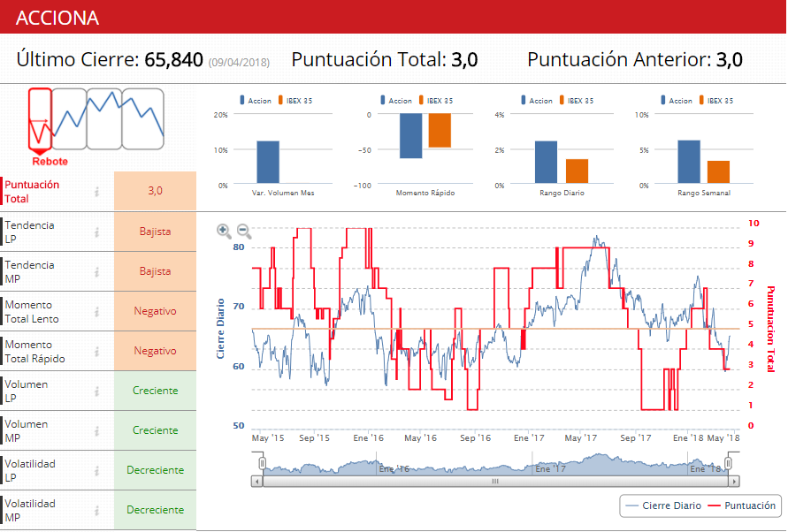Toggle Accion legend in Rango Diario chart
788x532 pixels.
(x=537, y=101)
